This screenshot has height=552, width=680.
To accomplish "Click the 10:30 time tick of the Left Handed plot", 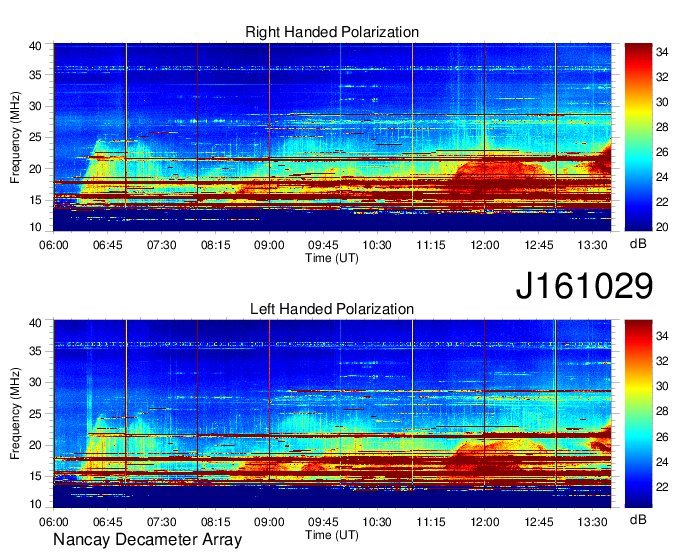I will [x=377, y=522].
